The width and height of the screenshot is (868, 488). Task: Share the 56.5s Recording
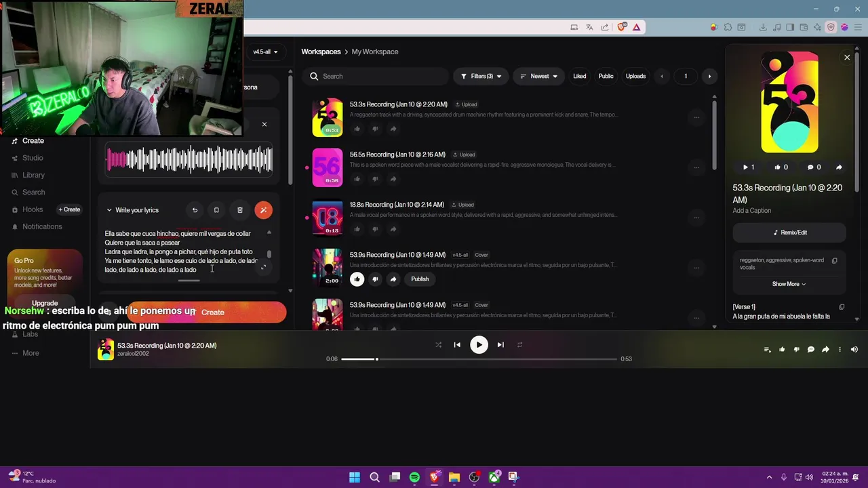(393, 179)
